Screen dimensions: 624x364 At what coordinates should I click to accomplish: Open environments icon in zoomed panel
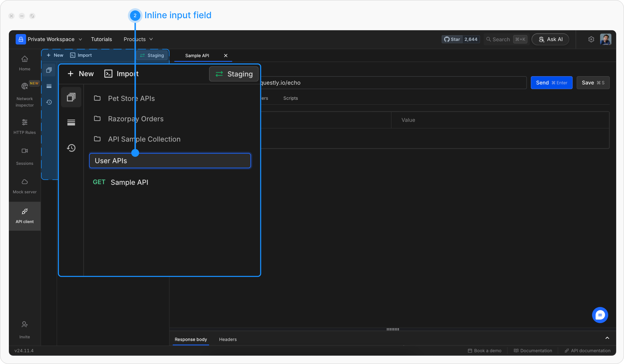[71, 122]
